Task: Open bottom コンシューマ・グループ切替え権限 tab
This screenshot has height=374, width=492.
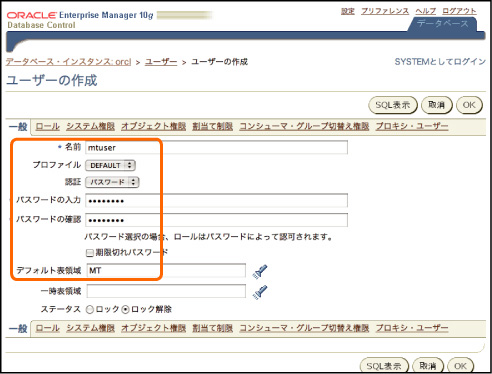Action: (304, 328)
